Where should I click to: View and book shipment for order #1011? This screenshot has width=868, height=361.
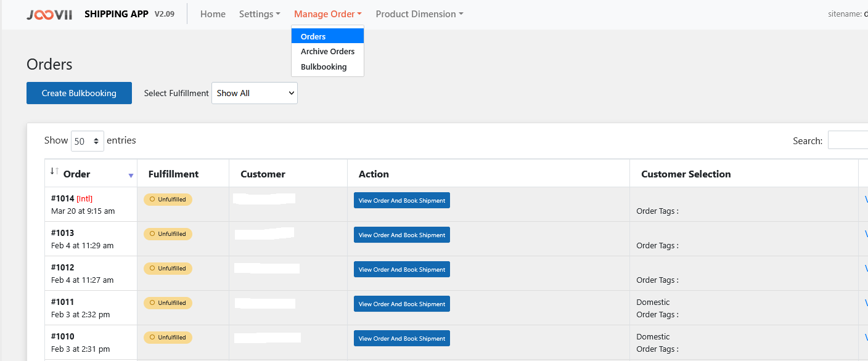click(401, 304)
